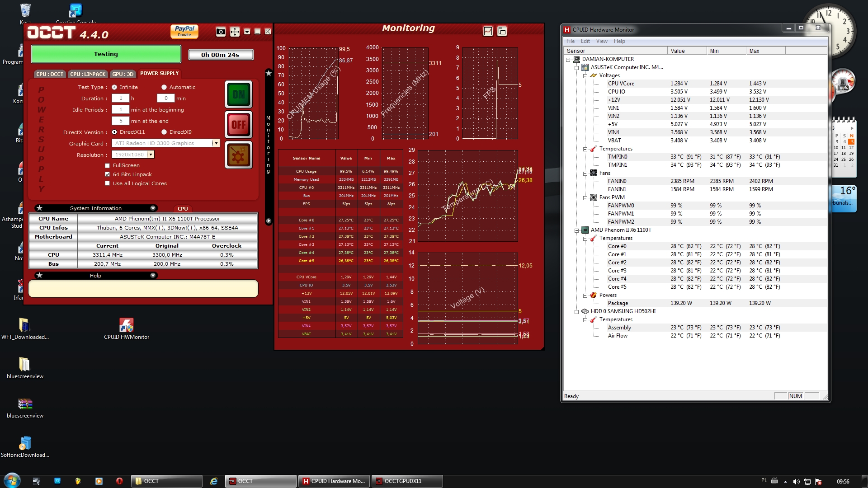Click the HDD 0 SAMSUNG drive icon

pos(585,311)
